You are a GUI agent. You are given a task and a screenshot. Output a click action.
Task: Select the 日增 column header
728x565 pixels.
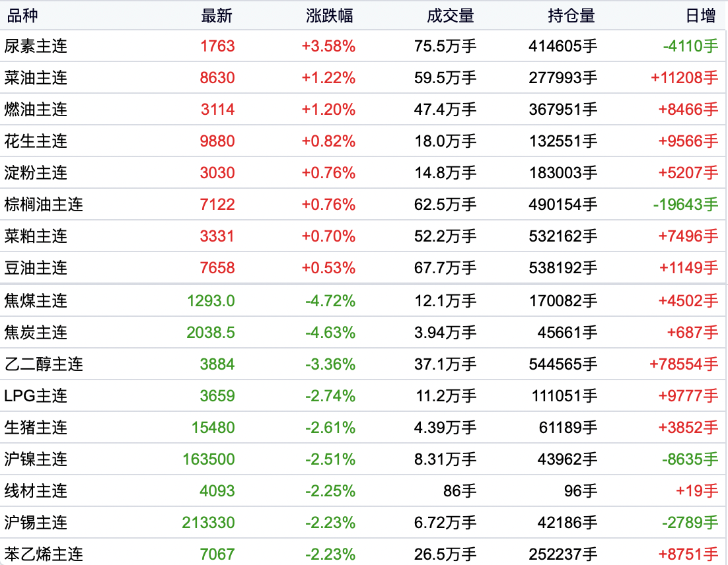point(702,16)
